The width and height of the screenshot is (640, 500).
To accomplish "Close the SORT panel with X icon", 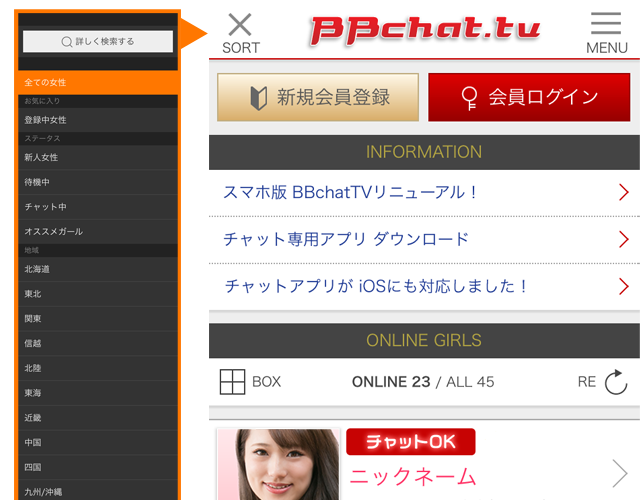I will 240,25.
